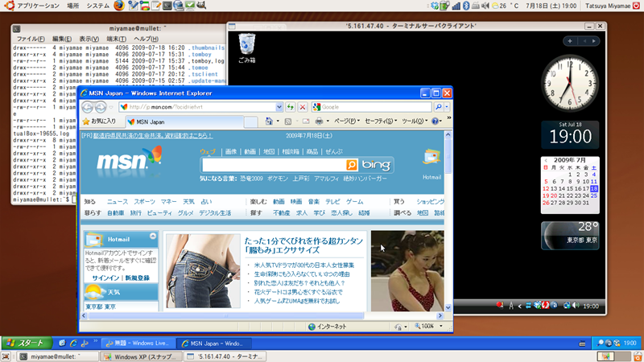Click the RSS feeds icon in IE command bar
The width and height of the screenshot is (644, 362).
coord(288,121)
